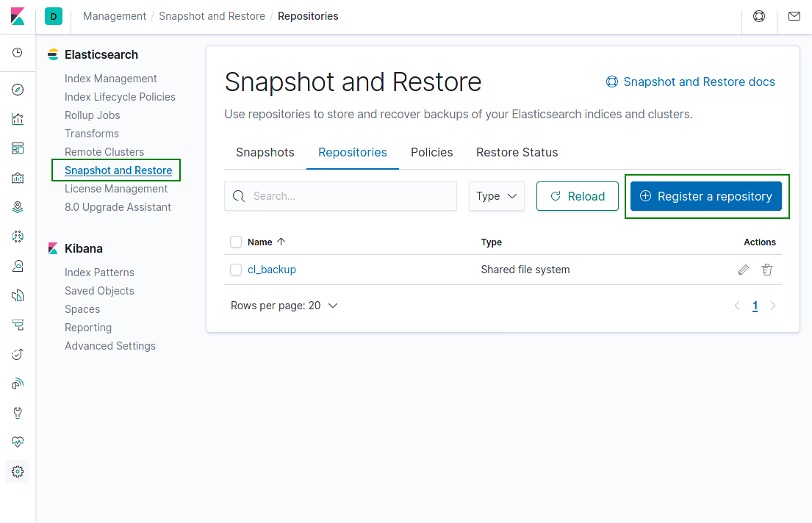The image size is (812, 523).
Task: Edit the cl_backup repository with pencil icon
Action: tap(743, 270)
